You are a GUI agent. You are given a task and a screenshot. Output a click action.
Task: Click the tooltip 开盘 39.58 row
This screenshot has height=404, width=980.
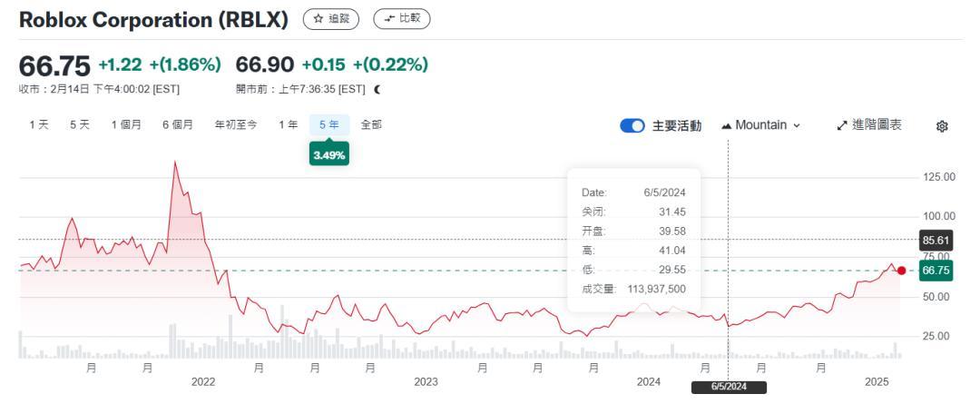tap(633, 232)
